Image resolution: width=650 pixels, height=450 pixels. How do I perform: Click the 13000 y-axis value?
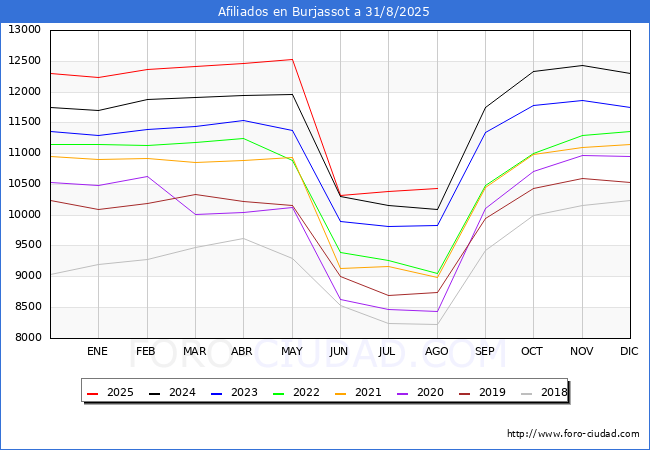[x=24, y=29]
